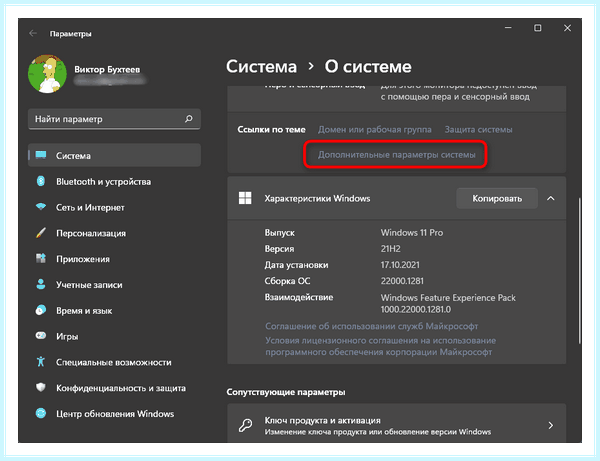600x461 pixels.
Task: Click the Windows 11 Pro value
Action: [x=412, y=233]
